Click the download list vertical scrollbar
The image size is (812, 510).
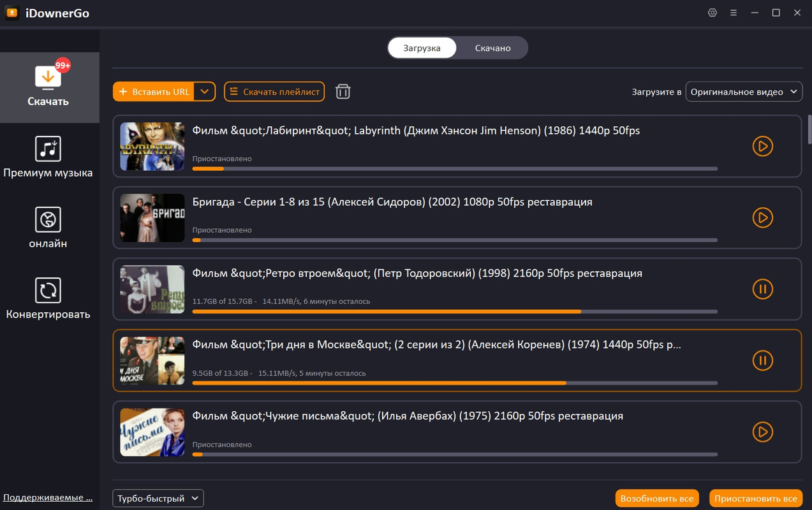click(x=809, y=130)
